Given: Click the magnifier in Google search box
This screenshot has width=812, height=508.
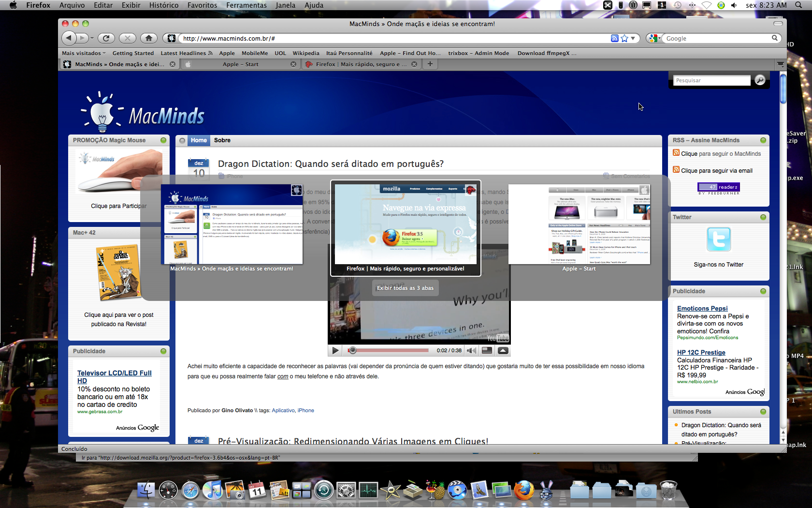Looking at the screenshot, I should [x=775, y=38].
